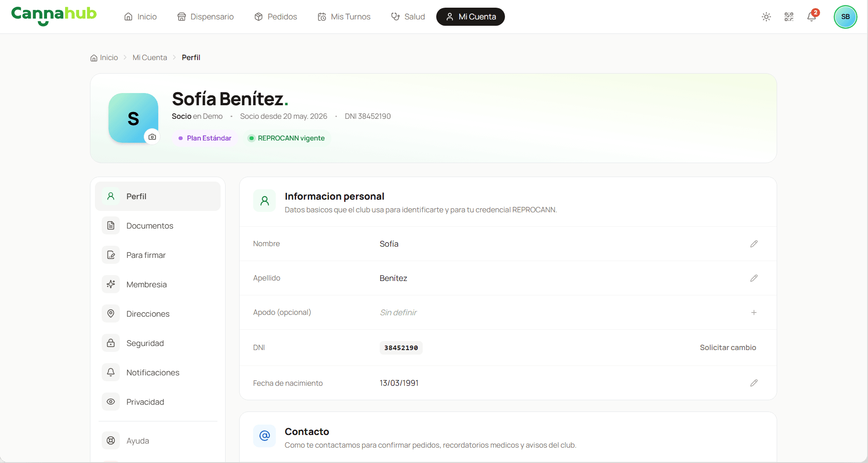This screenshot has width=868, height=463.
Task: Click 'Socio desde 20 may. 2026' text
Action: (283, 117)
